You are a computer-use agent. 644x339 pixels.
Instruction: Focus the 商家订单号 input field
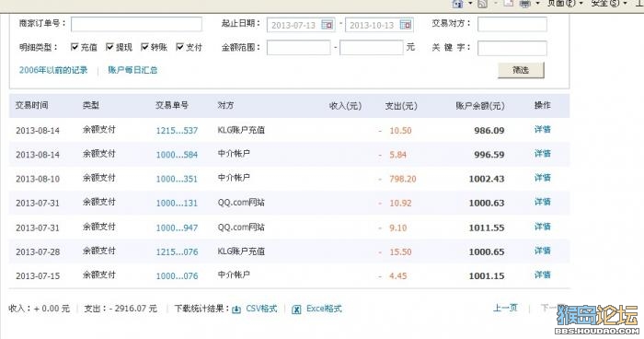point(136,24)
